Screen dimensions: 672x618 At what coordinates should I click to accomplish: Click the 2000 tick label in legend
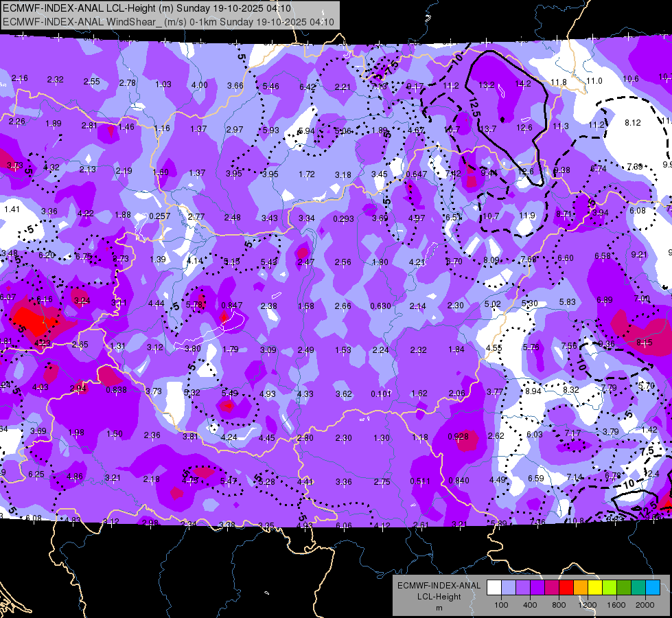point(645,605)
